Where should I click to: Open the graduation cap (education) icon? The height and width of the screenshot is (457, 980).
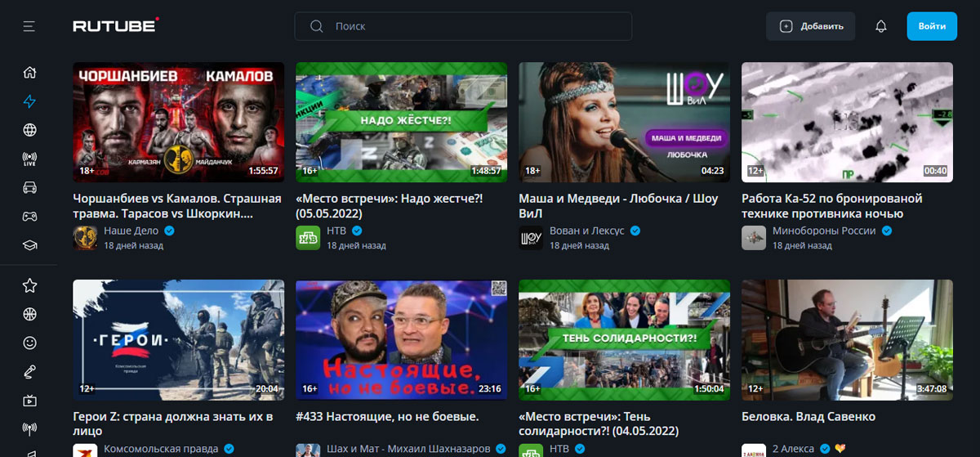tap(29, 245)
